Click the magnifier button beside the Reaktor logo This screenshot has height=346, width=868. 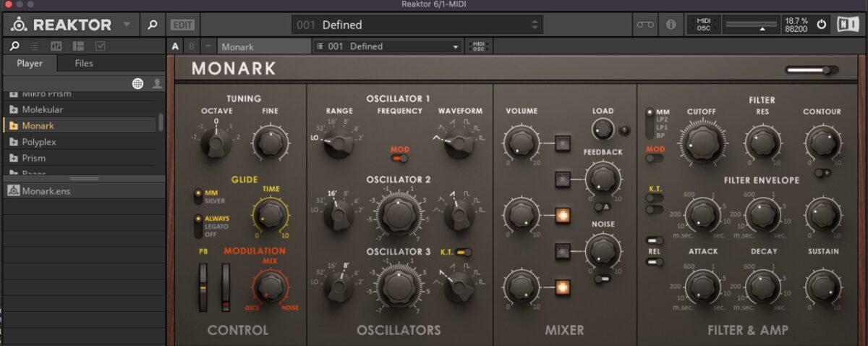pos(152,25)
